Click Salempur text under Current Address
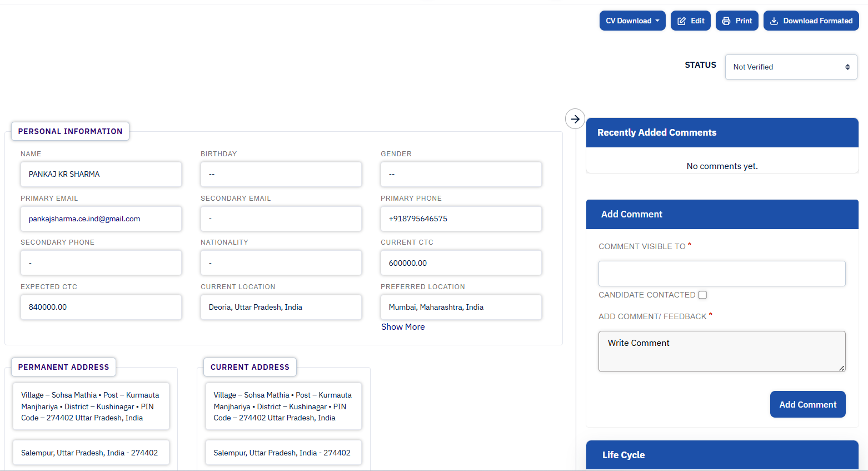Image resolution: width=868 pixels, height=471 pixels. pos(283,453)
